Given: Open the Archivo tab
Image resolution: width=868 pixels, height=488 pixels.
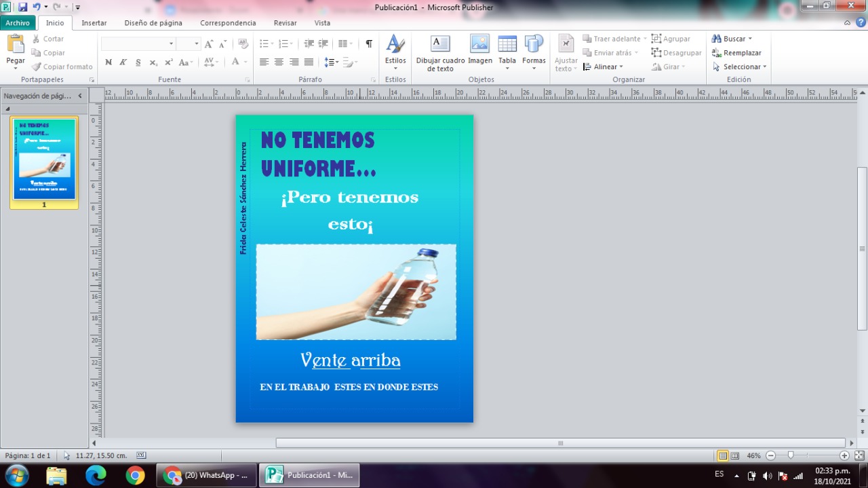Looking at the screenshot, I should coord(18,22).
